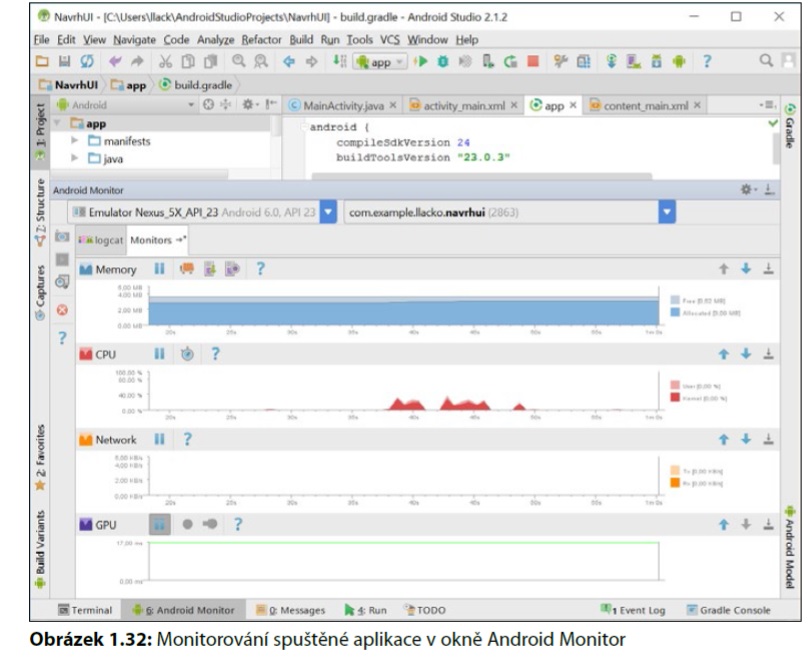Click the Debug app bug icon
Viewport: 808px width, 659px height.
[x=443, y=61]
